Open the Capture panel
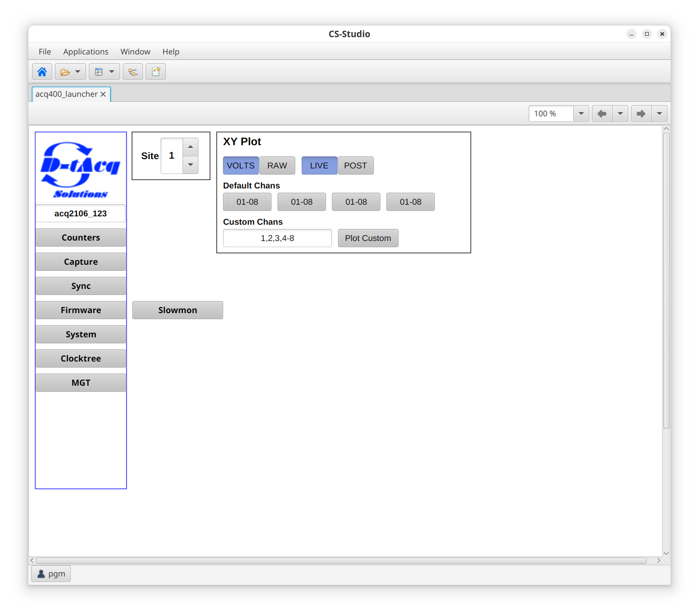699x616 pixels. click(81, 262)
